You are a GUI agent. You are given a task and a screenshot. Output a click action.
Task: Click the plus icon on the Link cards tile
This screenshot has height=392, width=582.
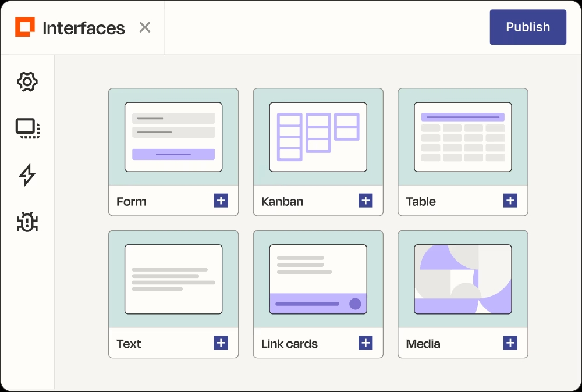pyautogui.click(x=365, y=343)
